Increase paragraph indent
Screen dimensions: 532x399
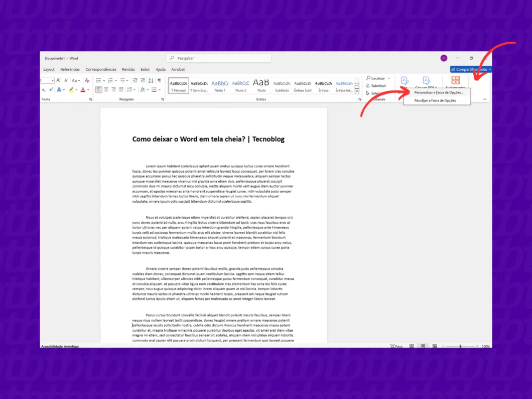click(143, 80)
